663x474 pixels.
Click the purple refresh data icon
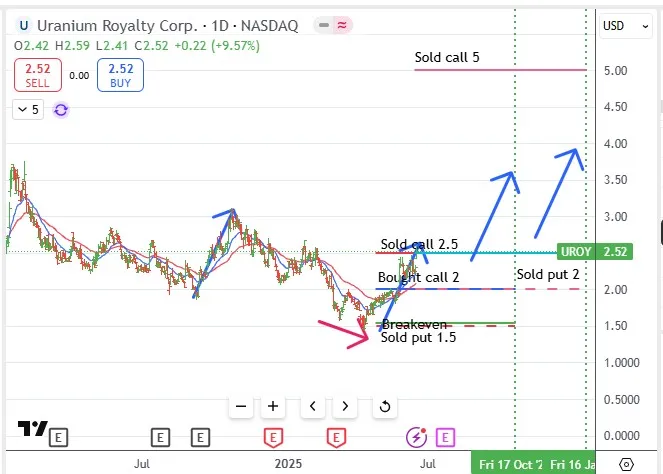click(61, 110)
